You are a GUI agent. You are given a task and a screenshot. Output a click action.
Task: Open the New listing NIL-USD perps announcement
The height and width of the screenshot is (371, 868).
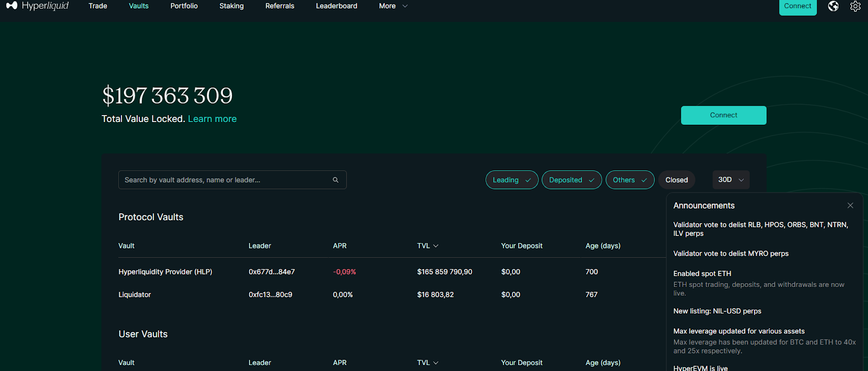tap(717, 311)
